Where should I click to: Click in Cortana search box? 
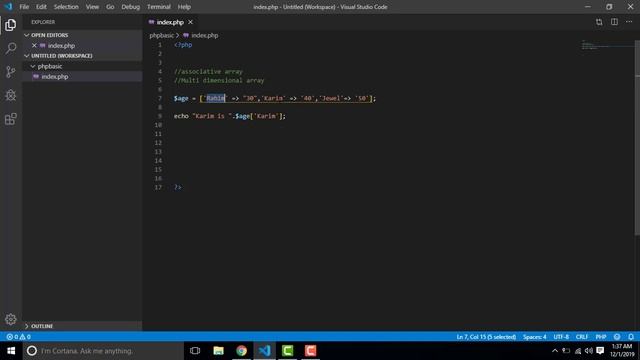pyautogui.click(x=103, y=351)
